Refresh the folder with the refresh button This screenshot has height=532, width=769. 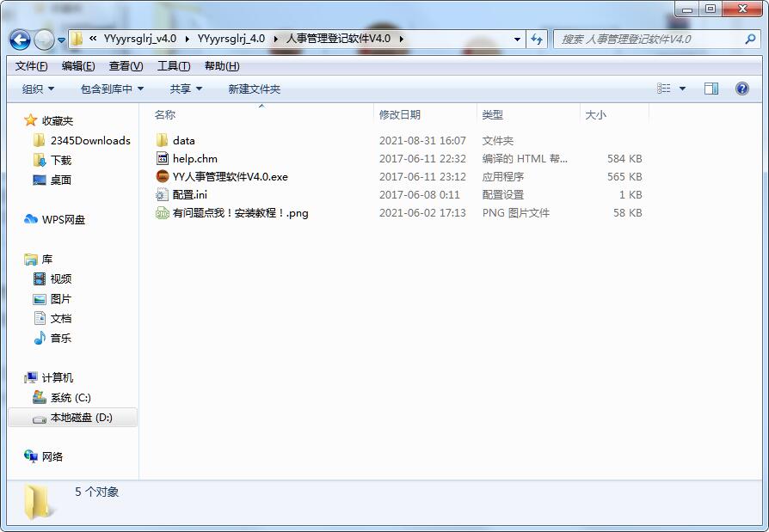(537, 40)
